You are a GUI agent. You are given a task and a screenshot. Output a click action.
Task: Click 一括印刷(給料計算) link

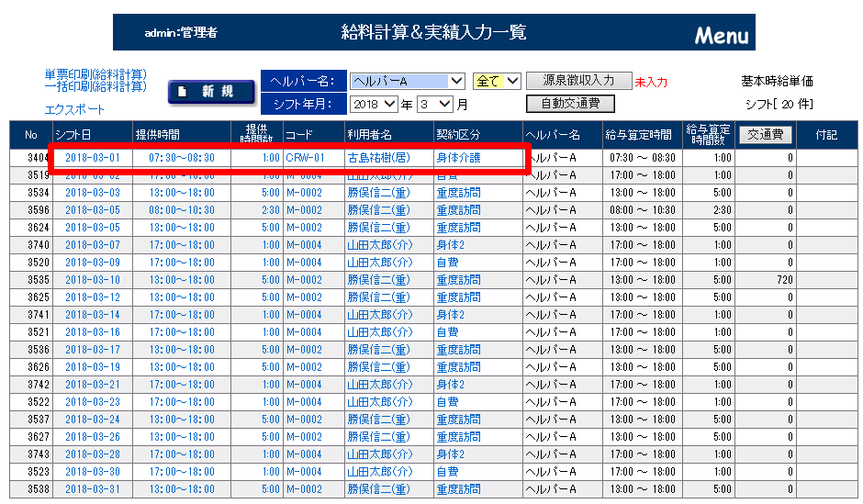[95, 86]
